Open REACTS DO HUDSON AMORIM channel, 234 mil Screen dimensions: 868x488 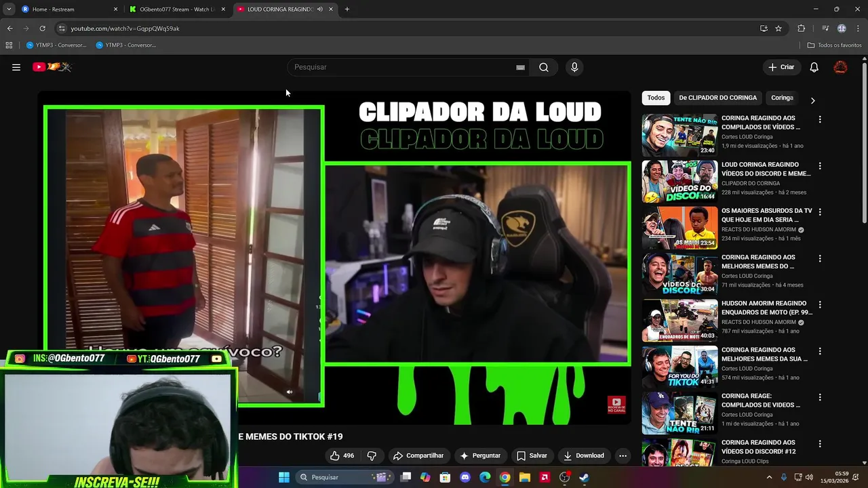point(758,230)
